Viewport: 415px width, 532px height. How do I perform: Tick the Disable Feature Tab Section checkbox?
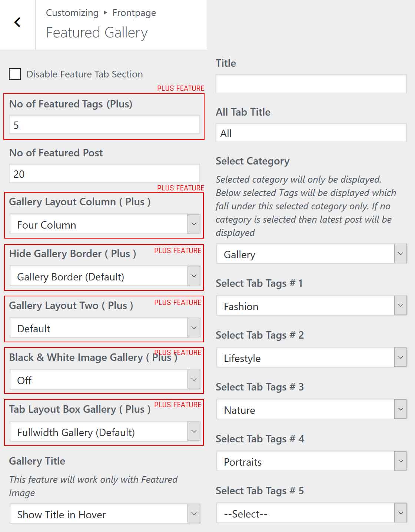pos(15,74)
